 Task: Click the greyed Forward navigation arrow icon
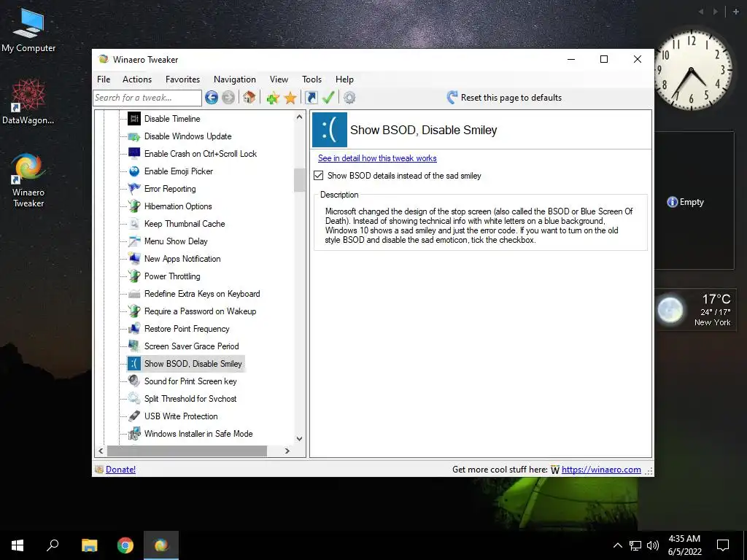tap(228, 98)
